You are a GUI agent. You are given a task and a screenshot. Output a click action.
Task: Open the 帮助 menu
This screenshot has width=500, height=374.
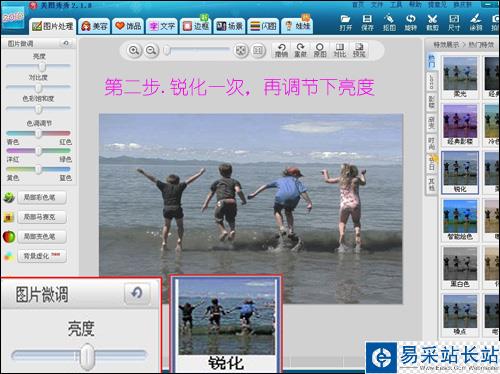pyautogui.click(x=415, y=5)
